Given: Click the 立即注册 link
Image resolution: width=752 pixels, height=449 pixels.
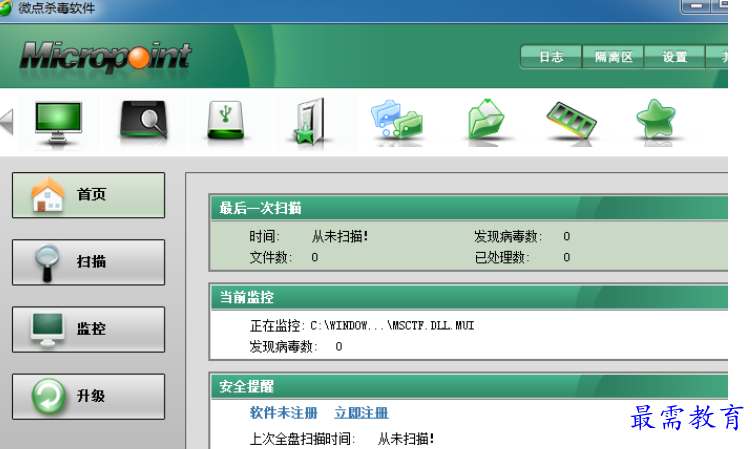Looking at the screenshot, I should click(x=361, y=413).
